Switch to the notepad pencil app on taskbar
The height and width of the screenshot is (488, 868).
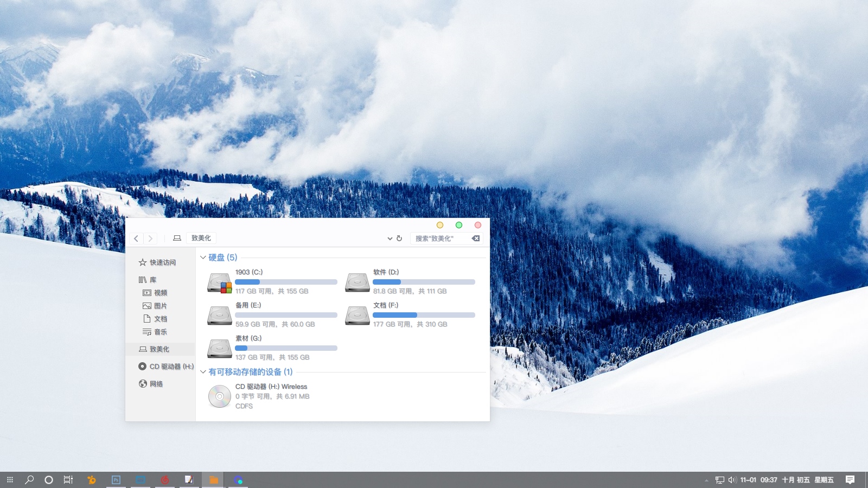pos(189,480)
